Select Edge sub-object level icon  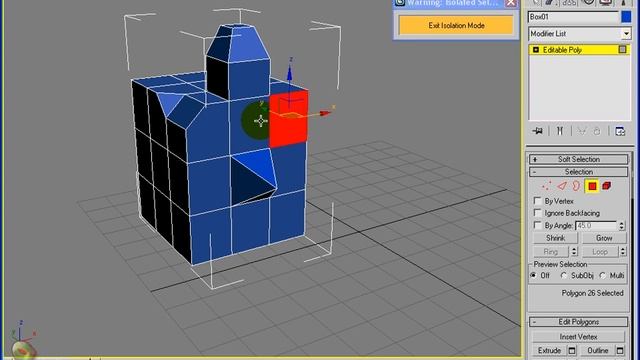pos(562,186)
